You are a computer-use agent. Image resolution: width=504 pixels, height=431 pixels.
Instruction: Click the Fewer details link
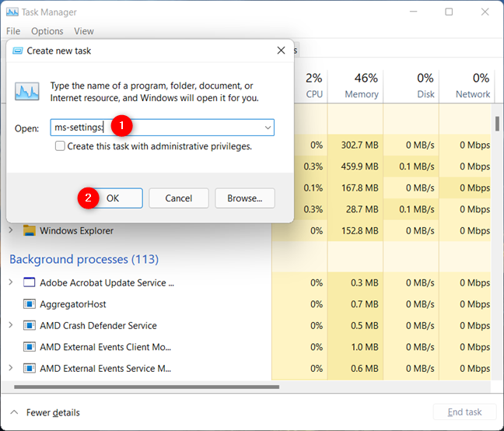pyautogui.click(x=53, y=412)
